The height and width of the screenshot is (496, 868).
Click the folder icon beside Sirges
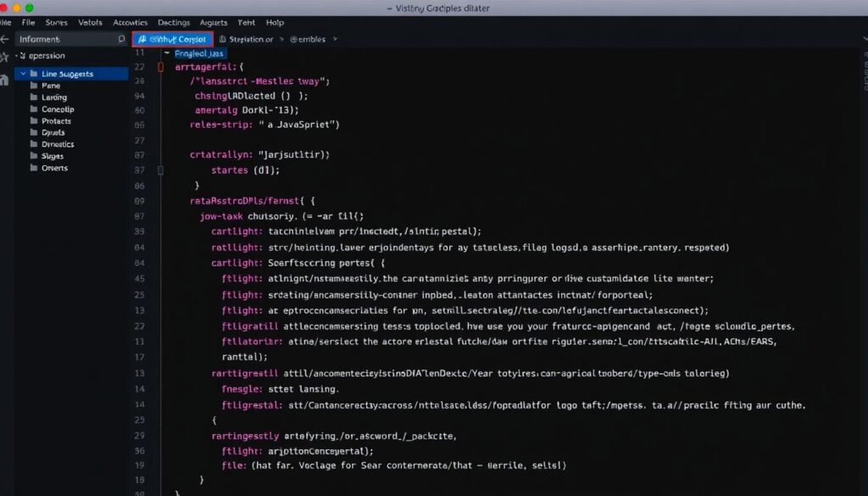34,156
